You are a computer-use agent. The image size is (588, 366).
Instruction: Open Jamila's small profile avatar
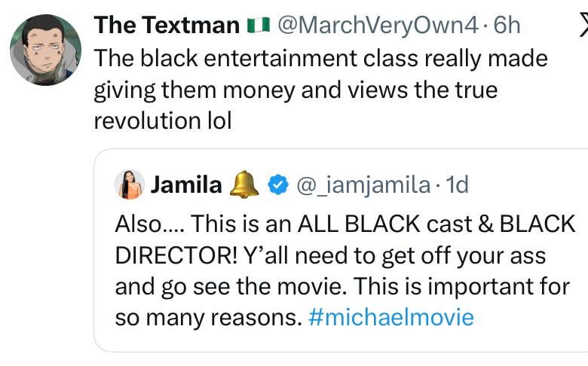(x=130, y=185)
